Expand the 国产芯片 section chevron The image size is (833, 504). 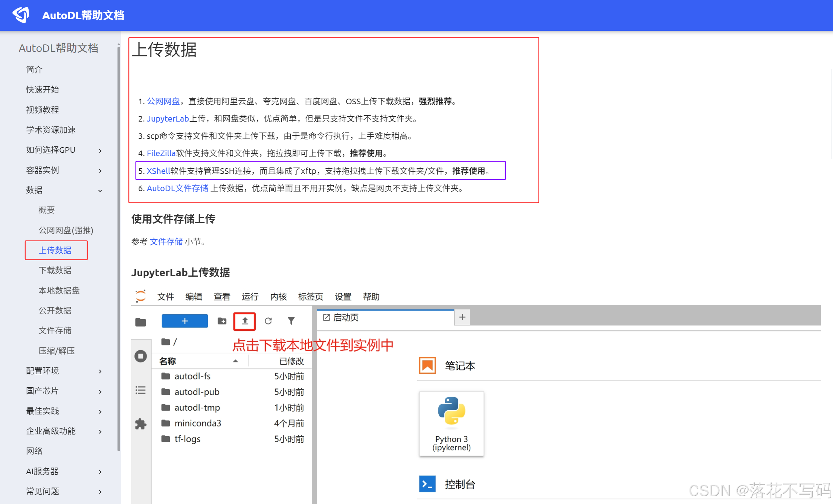pos(100,391)
